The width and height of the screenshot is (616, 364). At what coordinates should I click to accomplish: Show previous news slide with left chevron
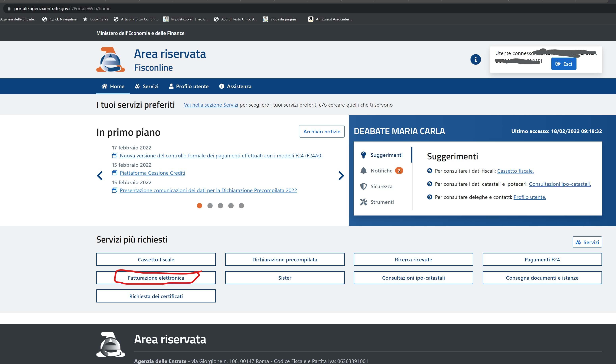tap(100, 176)
